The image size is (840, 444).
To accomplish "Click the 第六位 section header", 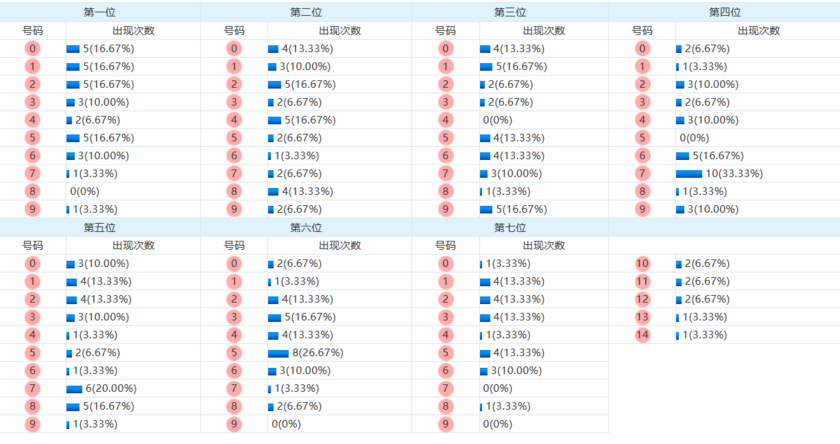I will tap(305, 228).
